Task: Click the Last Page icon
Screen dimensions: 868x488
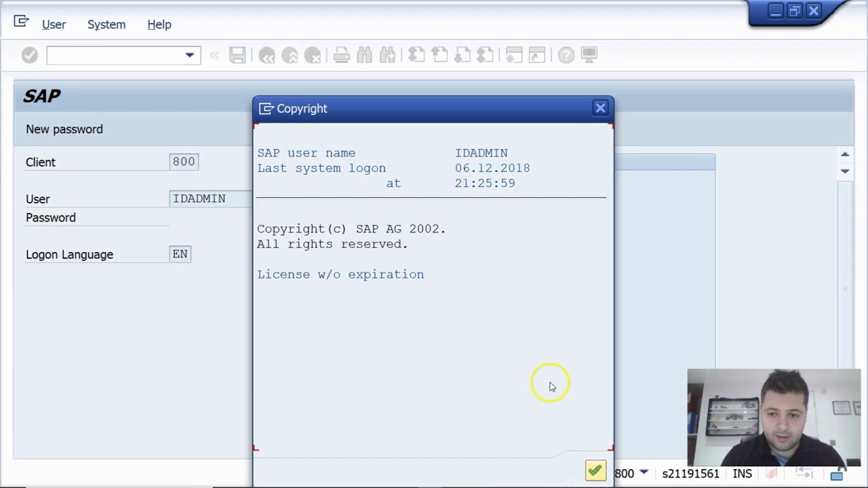Action: click(486, 55)
